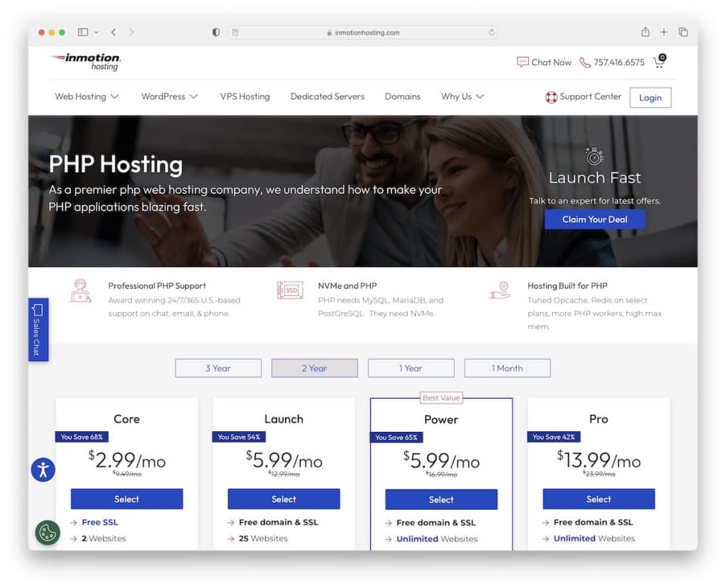Reload the page with the refresh icon
Viewport: 726px width, 588px height.
point(491,33)
